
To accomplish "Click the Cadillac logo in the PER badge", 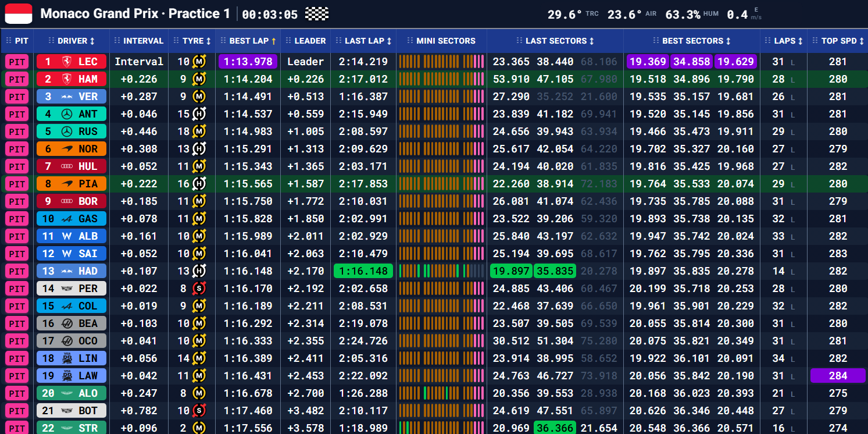I will (x=66, y=289).
